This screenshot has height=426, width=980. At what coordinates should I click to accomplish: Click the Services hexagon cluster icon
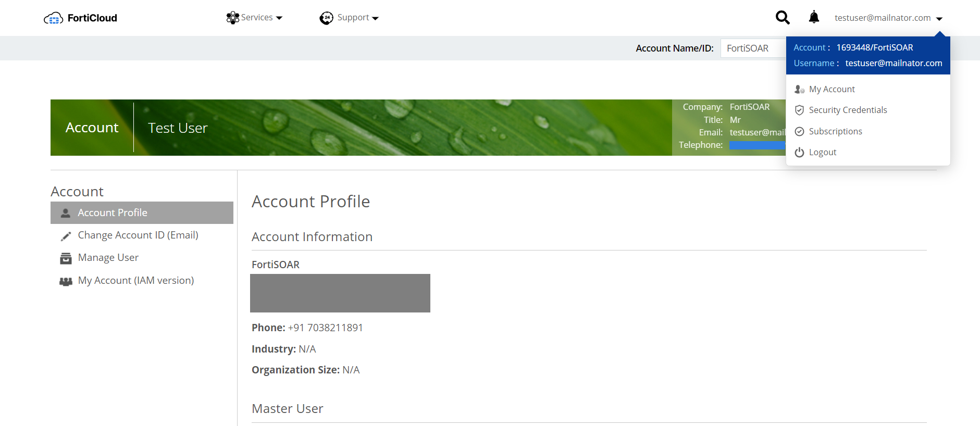pyautogui.click(x=232, y=18)
